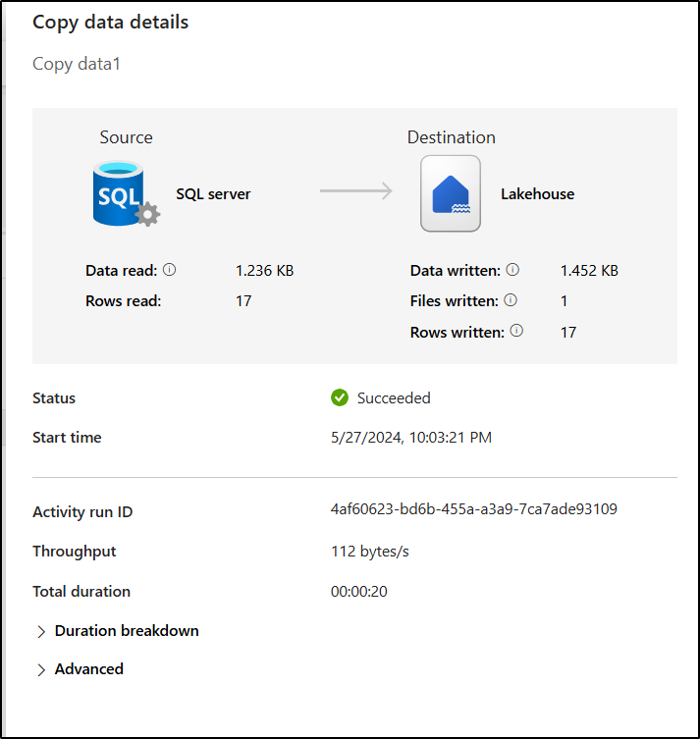Image resolution: width=700 pixels, height=739 pixels.
Task: Click the Copy data1 activity name
Action: 77,64
